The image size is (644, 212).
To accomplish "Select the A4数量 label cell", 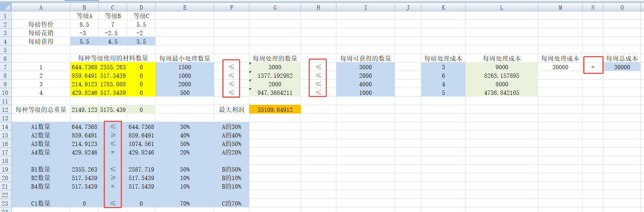I will click(41, 152).
